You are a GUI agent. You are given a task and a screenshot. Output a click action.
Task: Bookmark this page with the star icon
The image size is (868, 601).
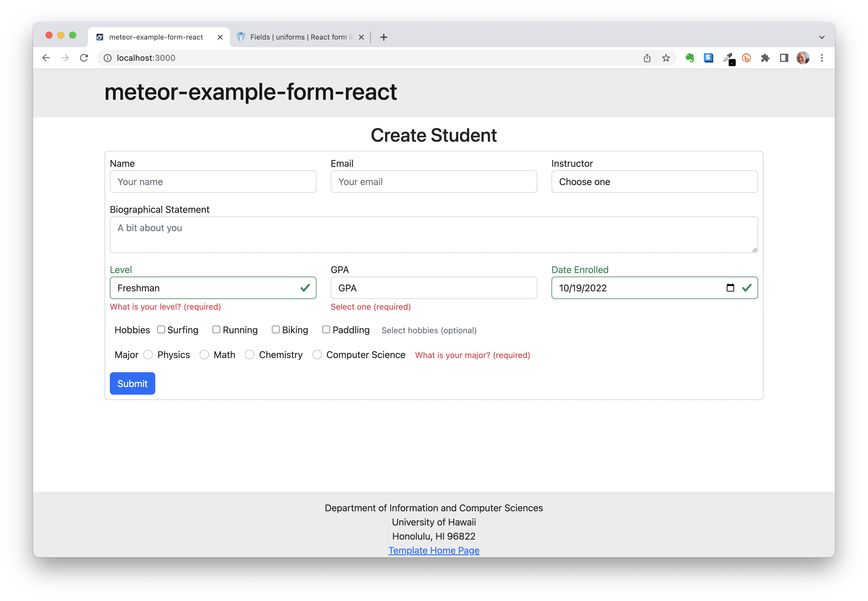point(666,58)
